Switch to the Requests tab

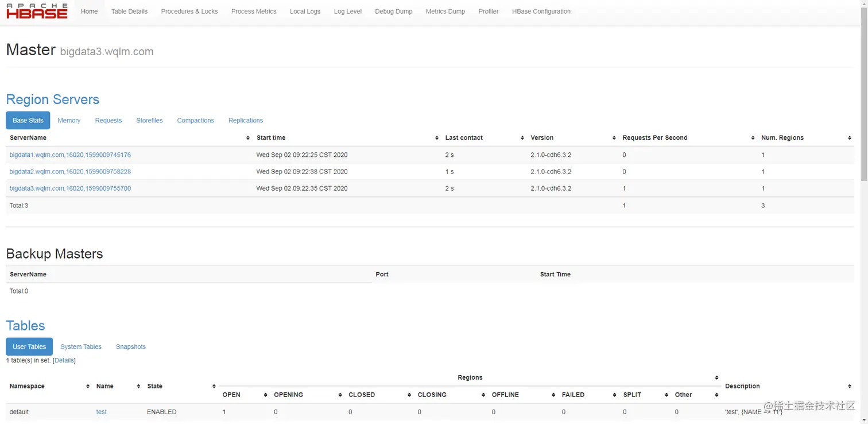coord(108,121)
